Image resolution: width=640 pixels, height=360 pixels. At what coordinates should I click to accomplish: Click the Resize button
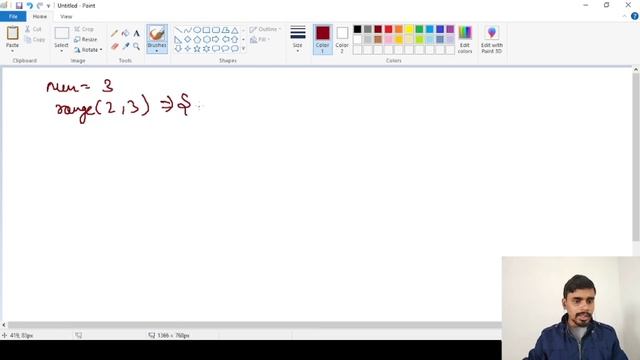86,40
